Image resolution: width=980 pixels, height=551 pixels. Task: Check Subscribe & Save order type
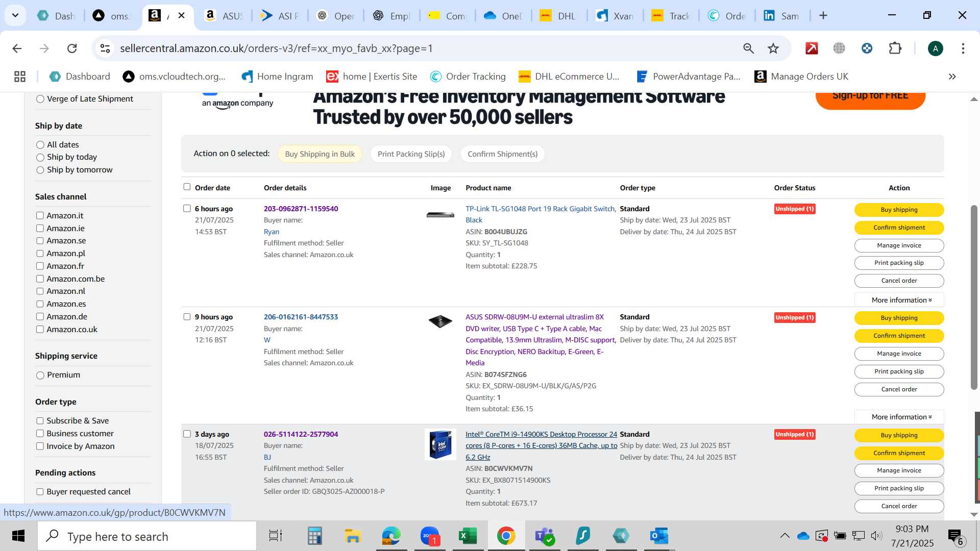pyautogui.click(x=40, y=421)
